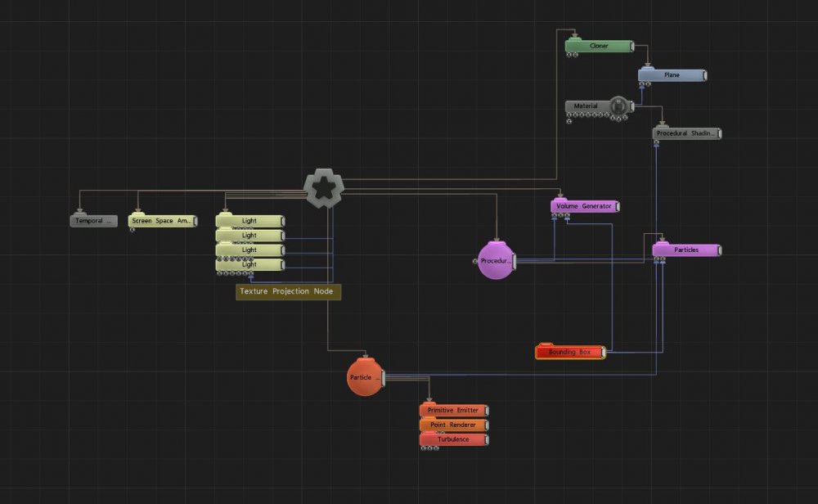Click the Cloner node right-side output handle

point(633,47)
